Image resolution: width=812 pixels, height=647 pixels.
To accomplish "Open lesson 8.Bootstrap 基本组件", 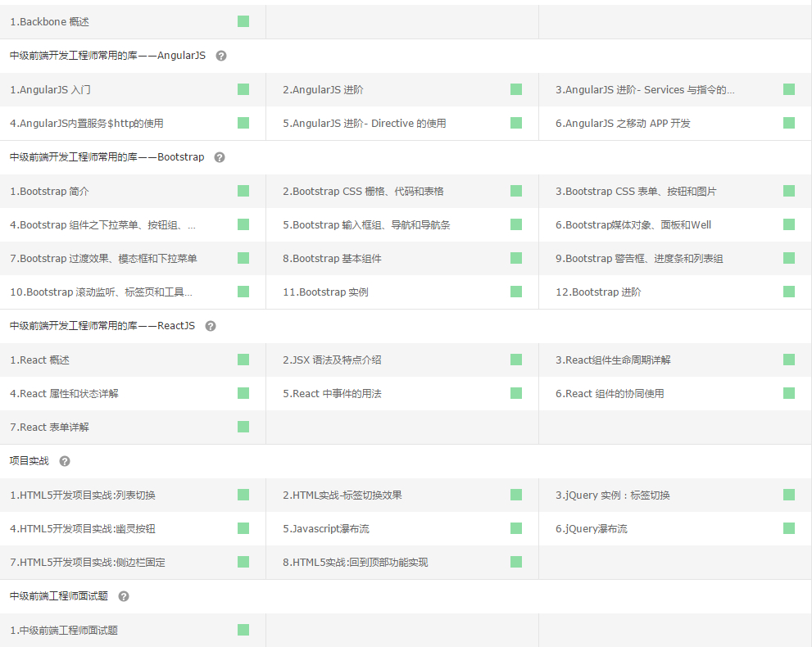I will [x=332, y=259].
